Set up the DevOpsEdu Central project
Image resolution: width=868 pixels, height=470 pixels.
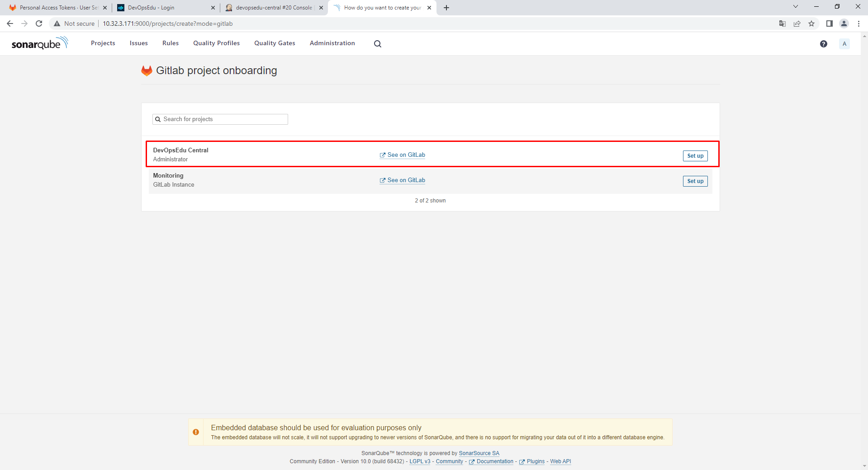[x=695, y=156]
